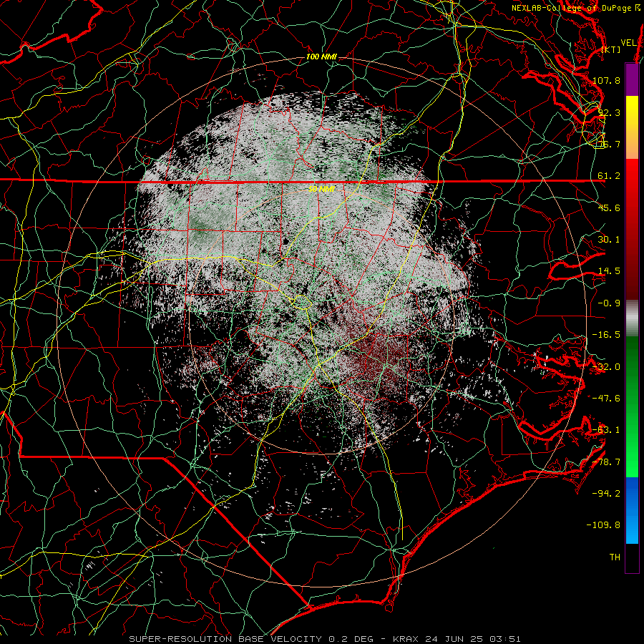Click the -47.6 legend value
Viewport: 644px width, 644px height.
click(606, 399)
